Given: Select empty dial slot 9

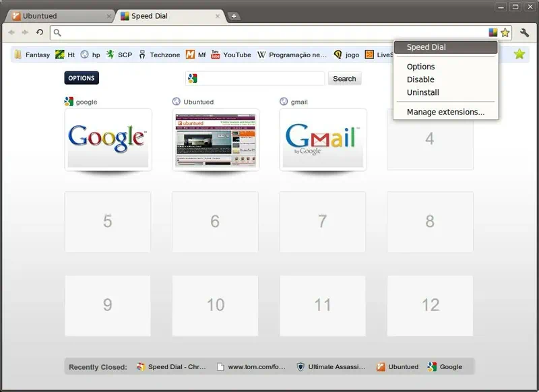Looking at the screenshot, I should click(108, 305).
